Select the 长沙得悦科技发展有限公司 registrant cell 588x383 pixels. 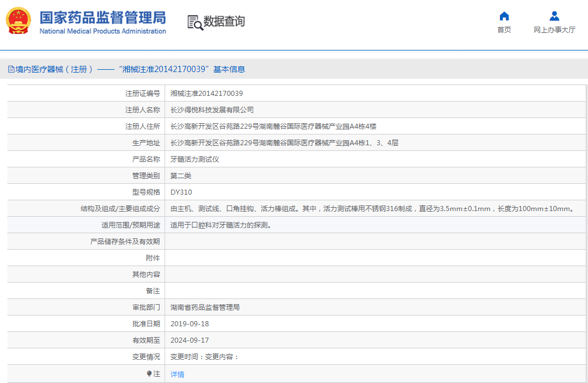212,110
